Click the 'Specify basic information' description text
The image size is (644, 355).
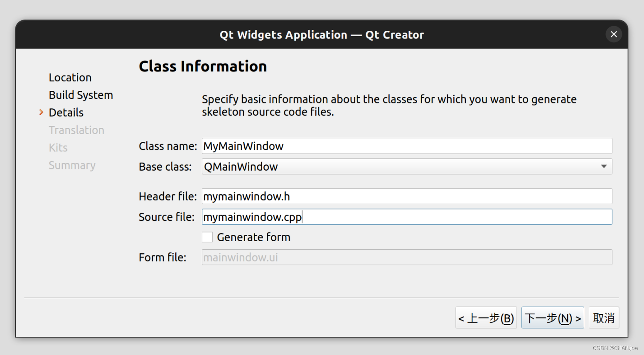click(389, 105)
